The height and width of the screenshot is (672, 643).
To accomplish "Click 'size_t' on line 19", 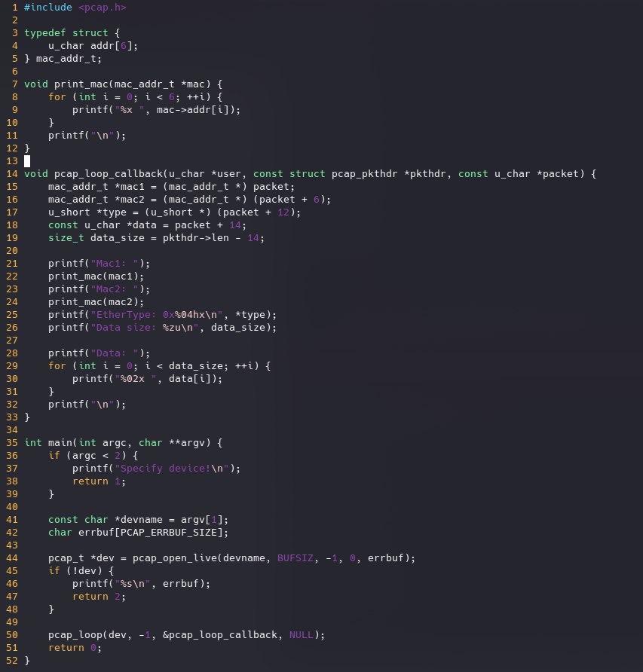I will coord(66,238).
